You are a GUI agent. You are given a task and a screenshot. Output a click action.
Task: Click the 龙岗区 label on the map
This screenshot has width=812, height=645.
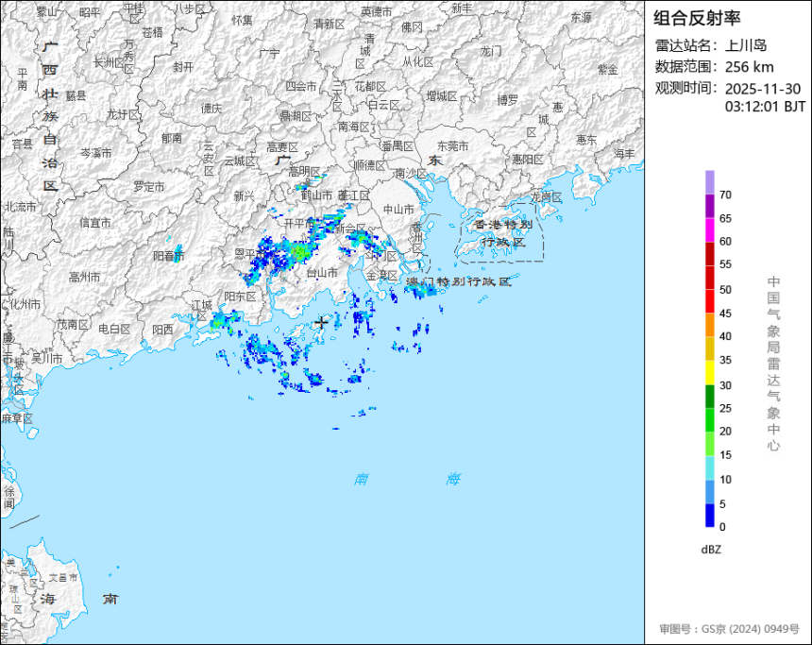point(547,197)
